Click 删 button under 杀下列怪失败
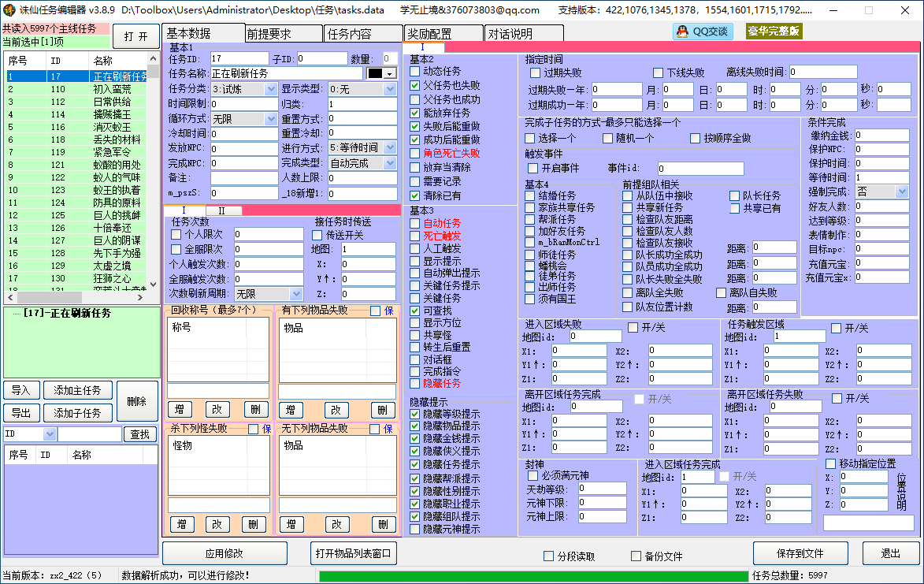Screen dimensions: 924x584 pos(254,524)
